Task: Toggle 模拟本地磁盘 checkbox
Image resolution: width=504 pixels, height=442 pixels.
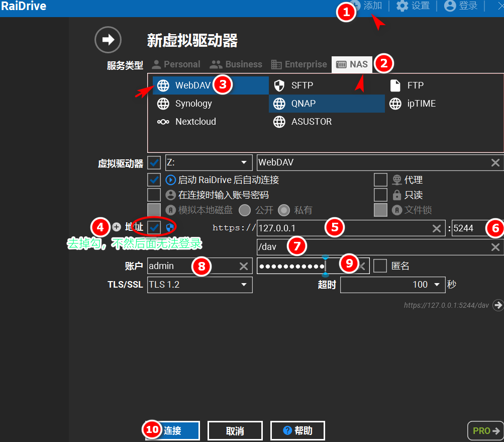Action: coord(154,210)
